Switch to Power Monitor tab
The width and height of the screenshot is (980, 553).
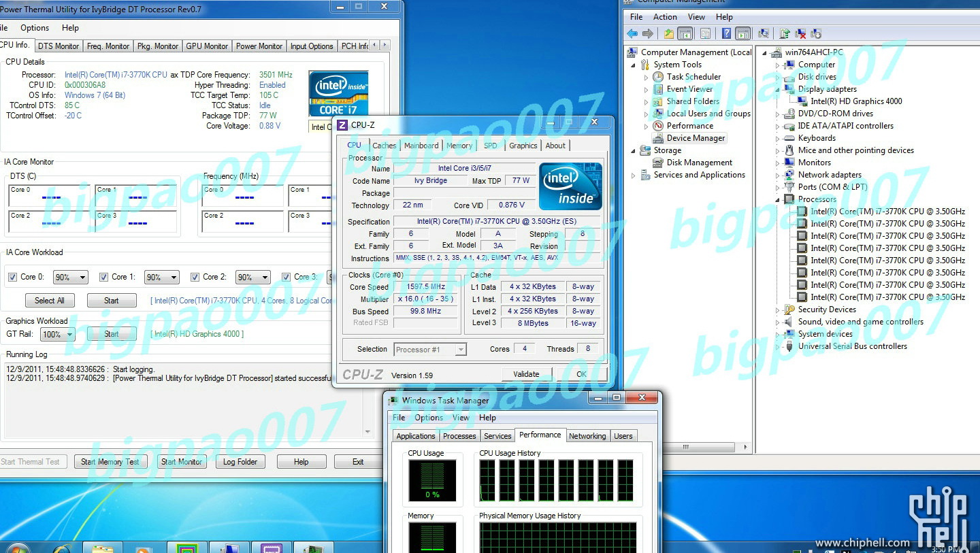point(259,46)
